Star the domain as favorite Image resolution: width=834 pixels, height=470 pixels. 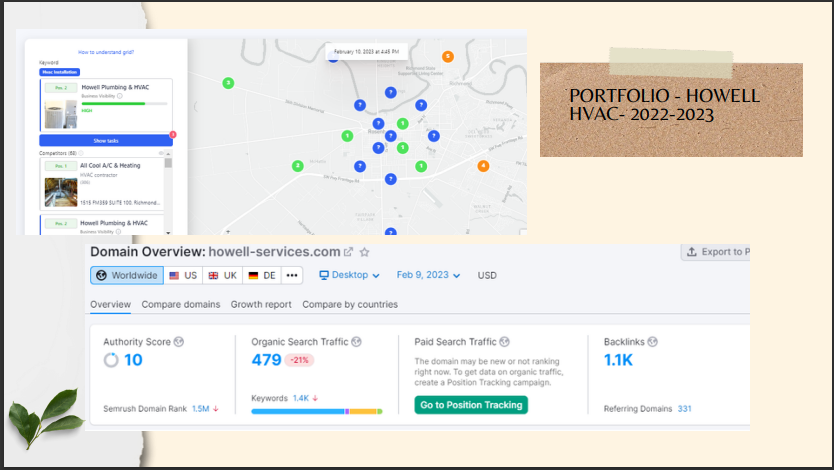(364, 252)
